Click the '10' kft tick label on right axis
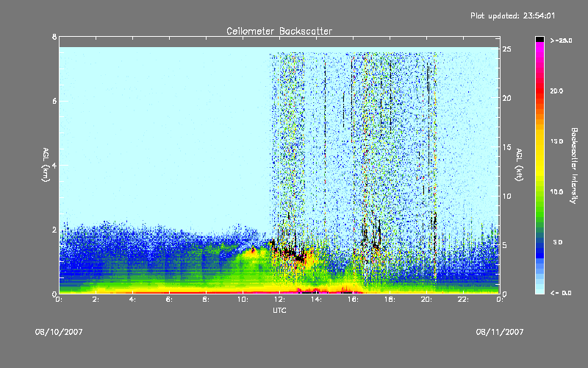 (507, 196)
